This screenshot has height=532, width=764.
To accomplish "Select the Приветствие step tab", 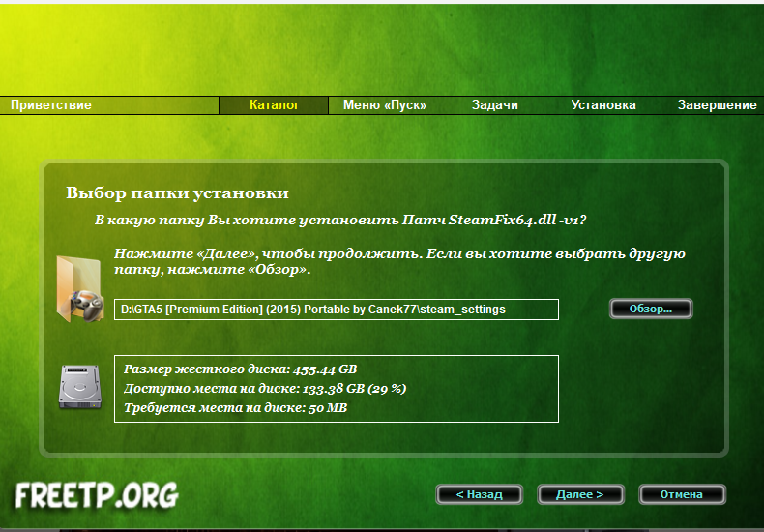I will click(51, 105).
